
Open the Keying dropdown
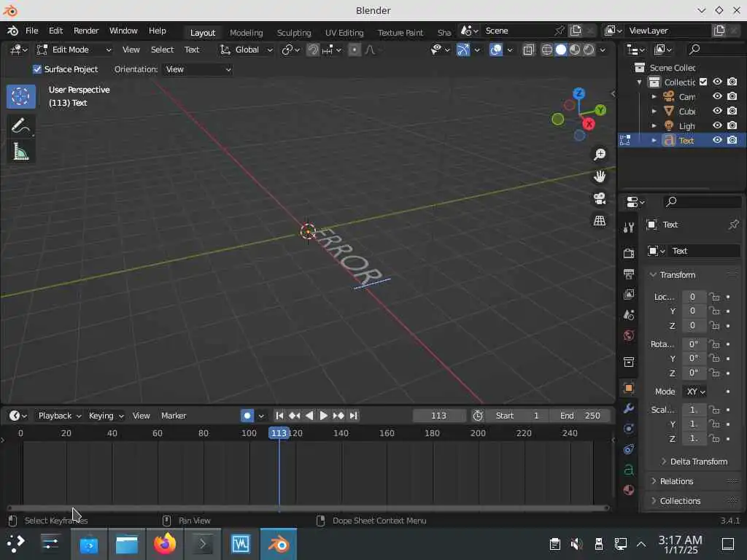click(x=107, y=416)
